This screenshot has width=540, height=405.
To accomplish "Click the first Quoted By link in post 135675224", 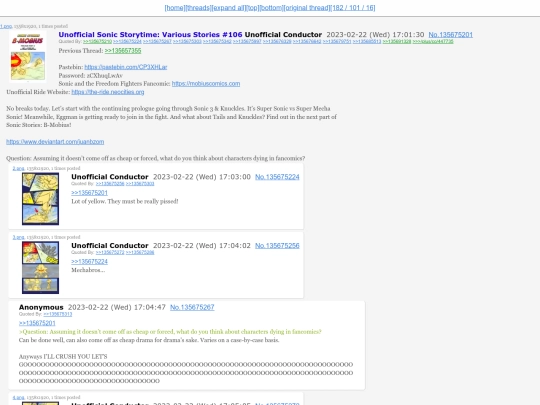I will coord(110,184).
